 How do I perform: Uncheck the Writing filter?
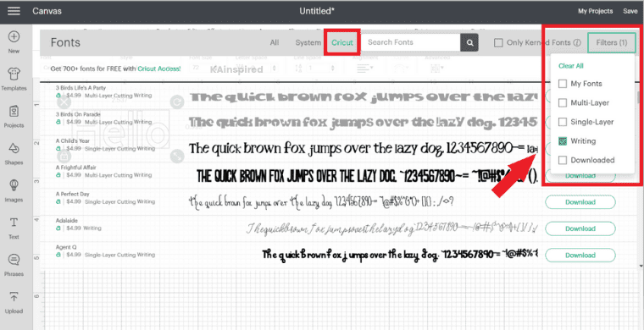[563, 141]
